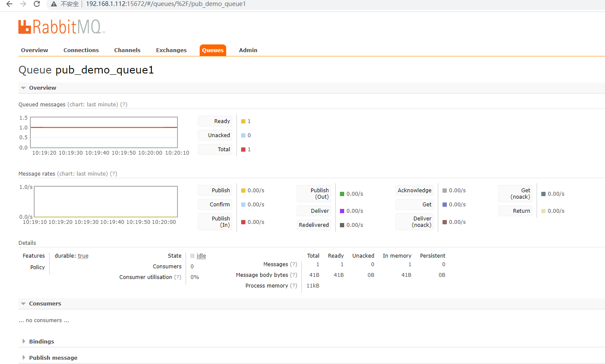
Task: Click the In memory column header
Action: point(397,256)
